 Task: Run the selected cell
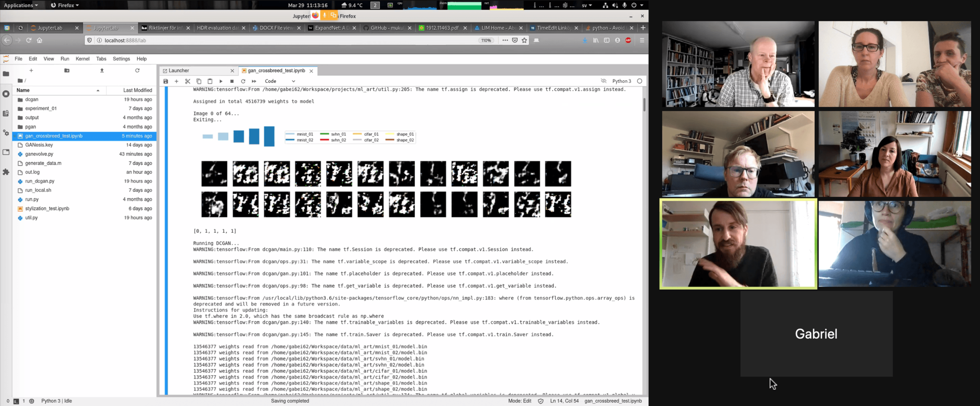(x=221, y=81)
